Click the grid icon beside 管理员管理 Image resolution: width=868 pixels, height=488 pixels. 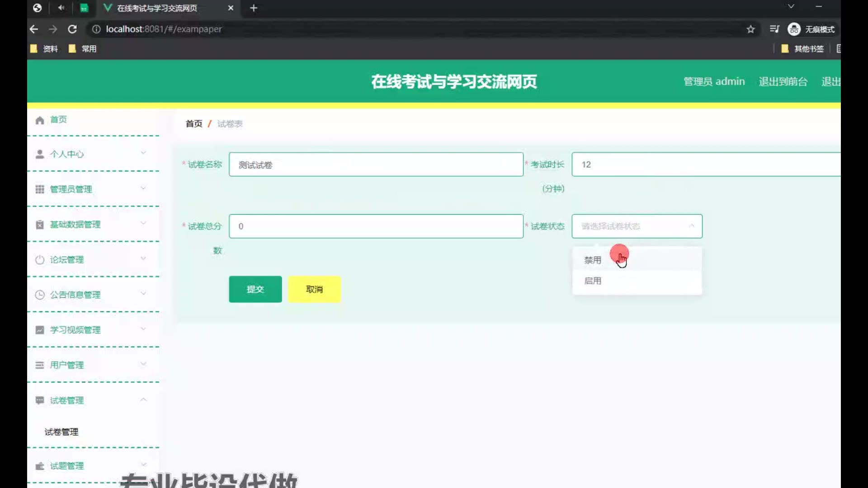point(40,189)
